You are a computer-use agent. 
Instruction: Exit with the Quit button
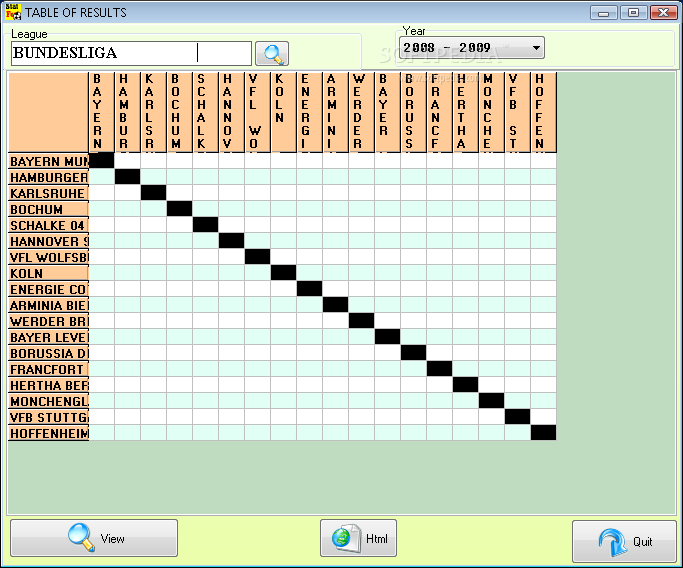624,541
